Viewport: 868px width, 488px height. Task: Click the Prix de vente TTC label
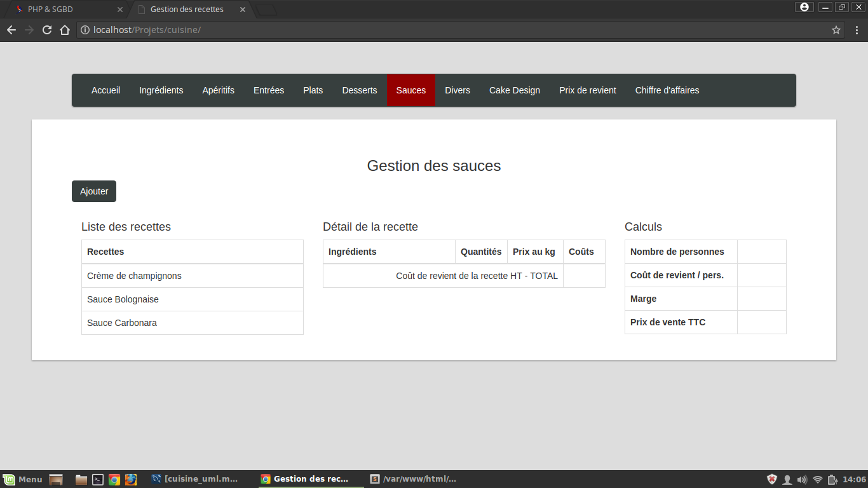click(x=668, y=322)
